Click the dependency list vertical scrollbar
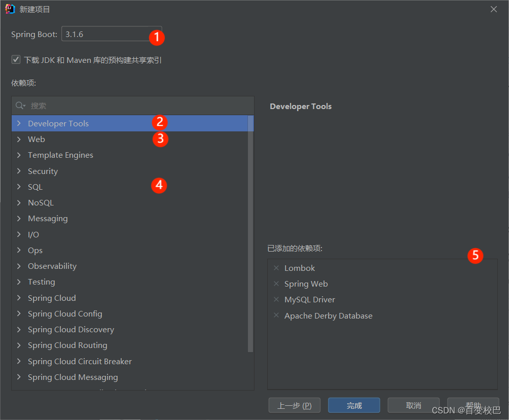Viewport: 509px width, 420px height. coord(250,234)
